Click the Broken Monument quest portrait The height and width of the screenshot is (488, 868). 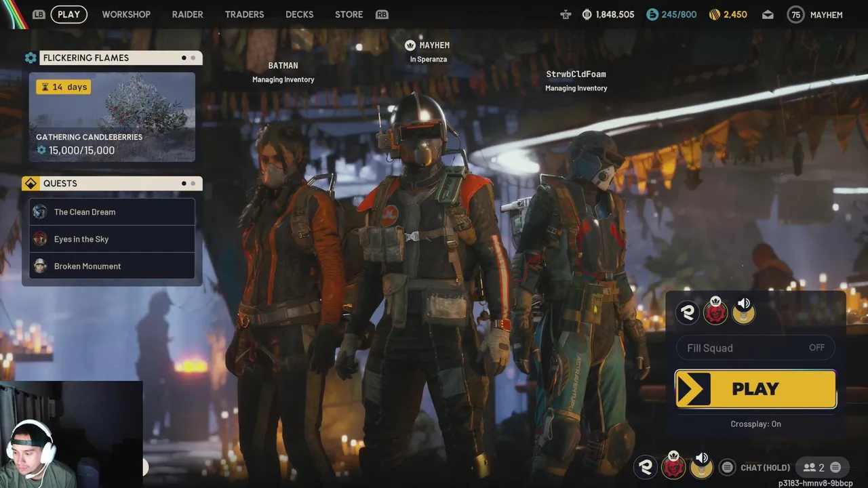(x=40, y=266)
